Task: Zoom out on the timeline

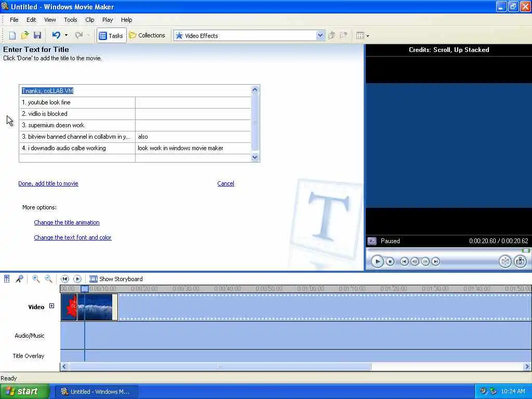Action: 48,279
